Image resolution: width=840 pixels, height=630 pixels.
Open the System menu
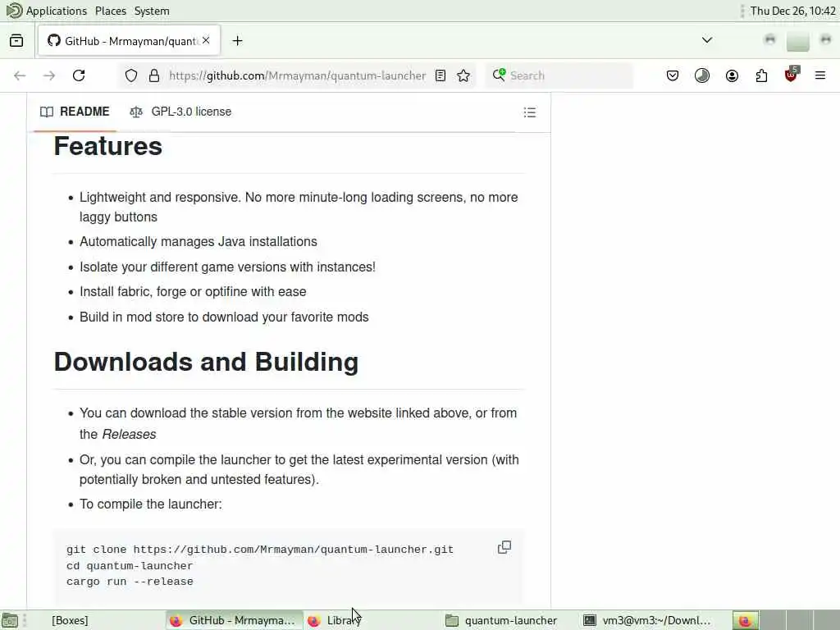click(152, 11)
